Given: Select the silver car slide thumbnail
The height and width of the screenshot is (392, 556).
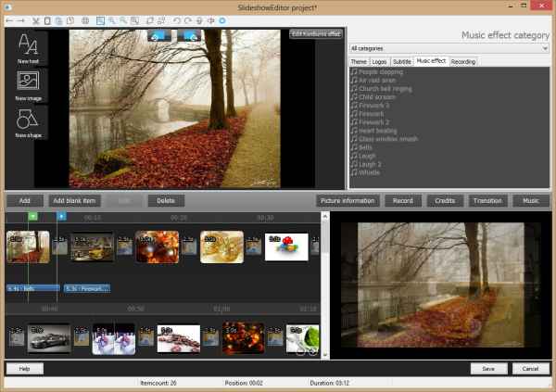Looking at the screenshot, I should (48, 339).
